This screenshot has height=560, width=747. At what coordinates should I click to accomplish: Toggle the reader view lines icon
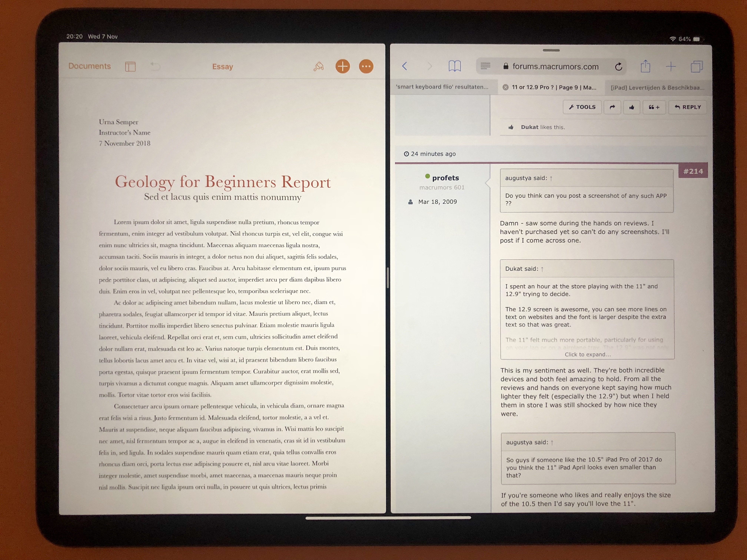click(x=485, y=66)
